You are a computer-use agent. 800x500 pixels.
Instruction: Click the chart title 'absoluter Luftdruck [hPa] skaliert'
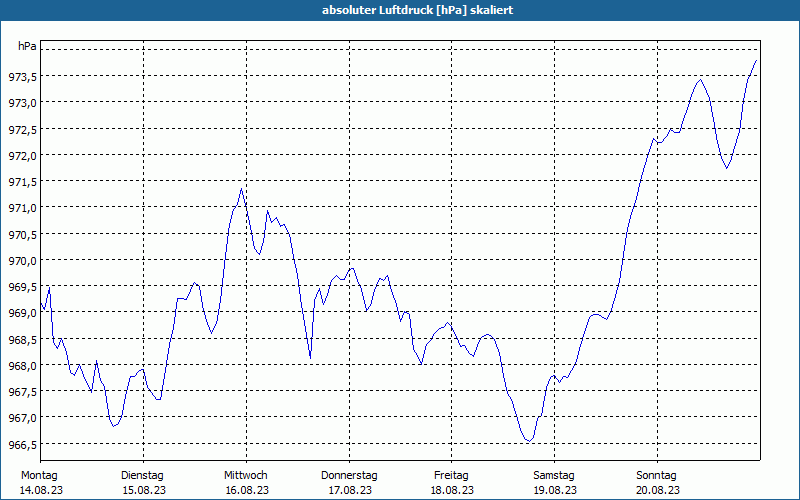coord(417,10)
